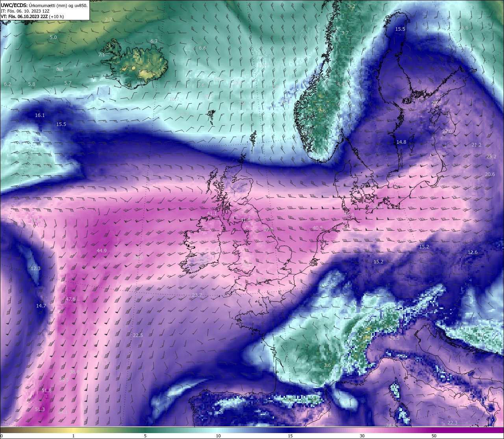Click the 41.1 value west of Scotland

tap(212, 213)
